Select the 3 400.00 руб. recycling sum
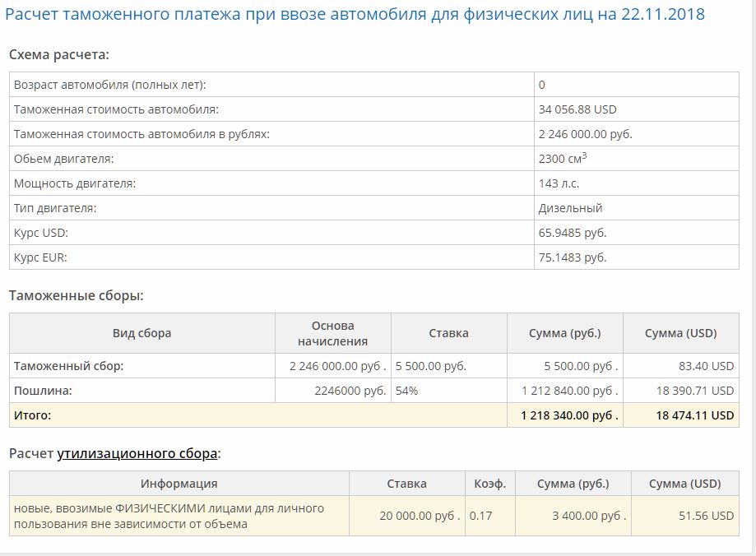This screenshot has width=756, height=556. 589,516
